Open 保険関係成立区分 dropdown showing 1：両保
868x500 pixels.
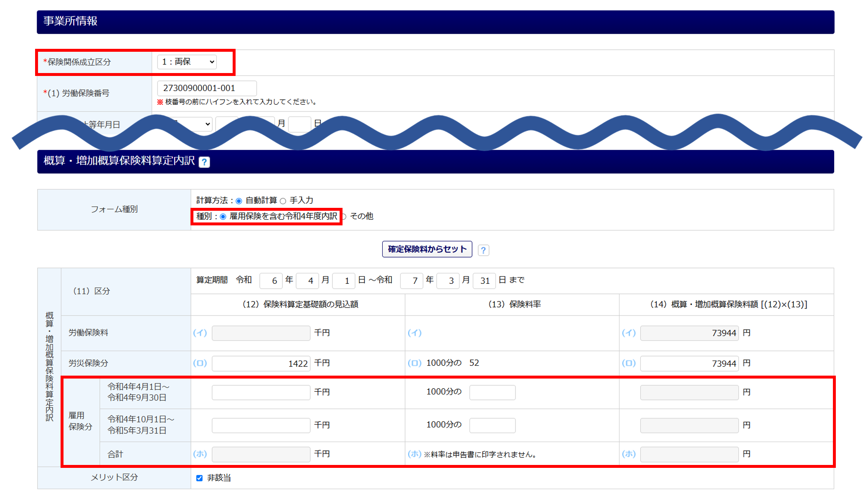tap(187, 62)
